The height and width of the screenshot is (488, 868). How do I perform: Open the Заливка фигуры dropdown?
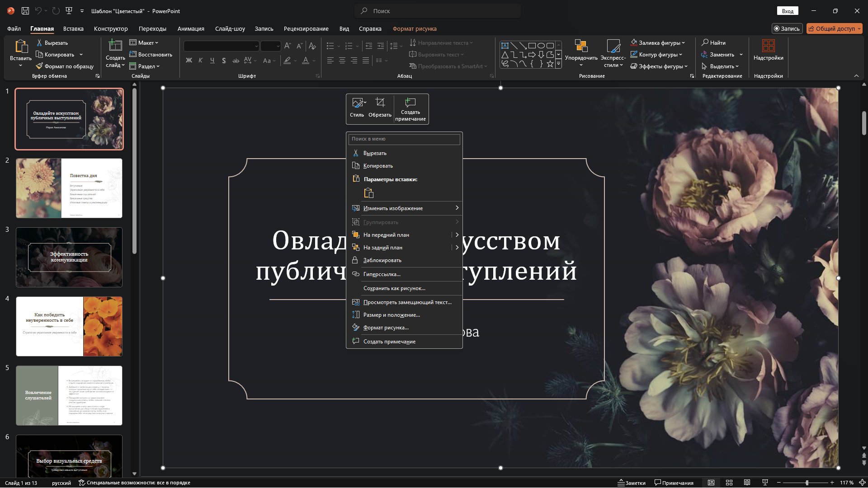tap(659, 43)
